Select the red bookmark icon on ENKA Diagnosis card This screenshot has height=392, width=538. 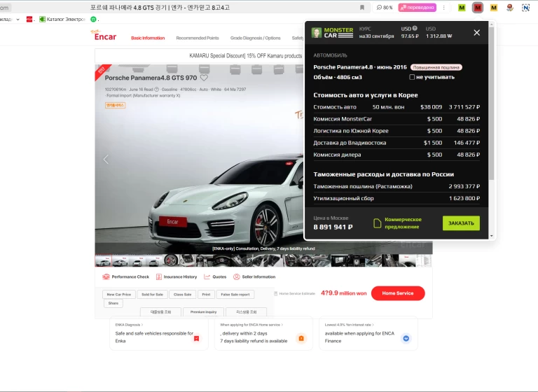(197, 339)
